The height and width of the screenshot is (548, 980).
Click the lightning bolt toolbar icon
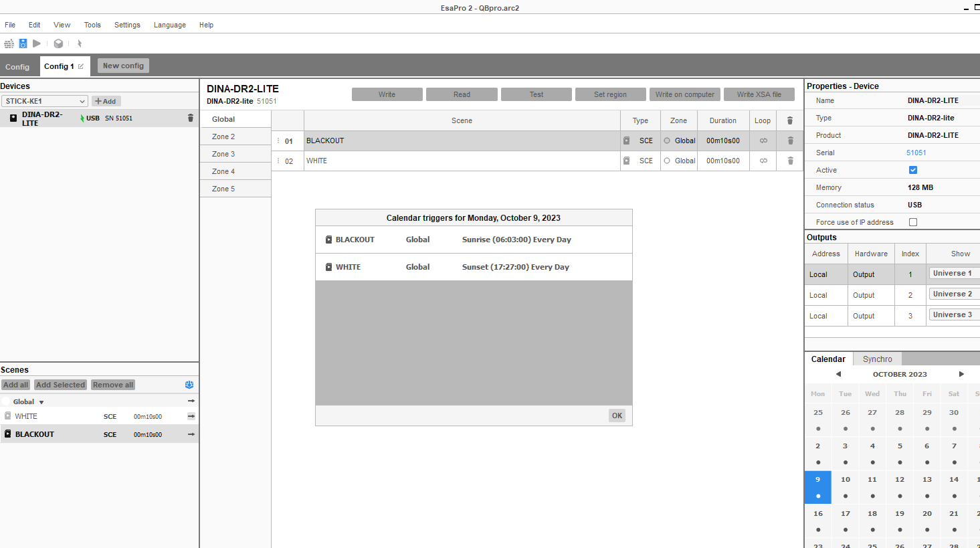[x=79, y=43]
